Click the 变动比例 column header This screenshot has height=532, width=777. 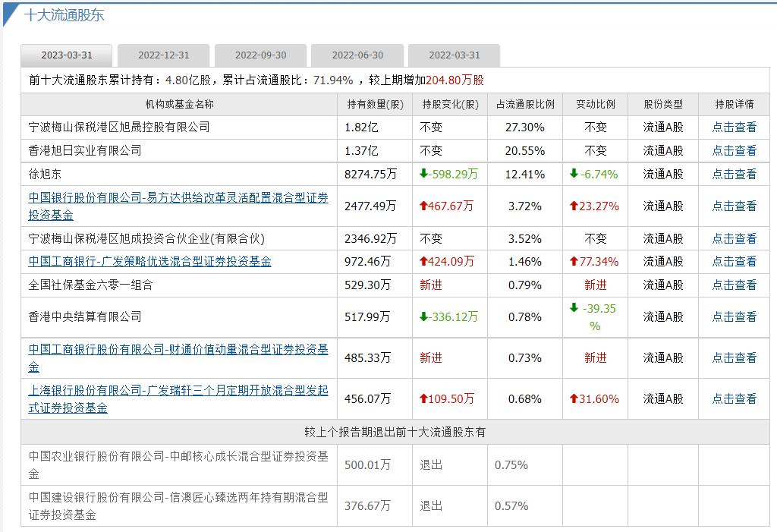click(x=595, y=104)
